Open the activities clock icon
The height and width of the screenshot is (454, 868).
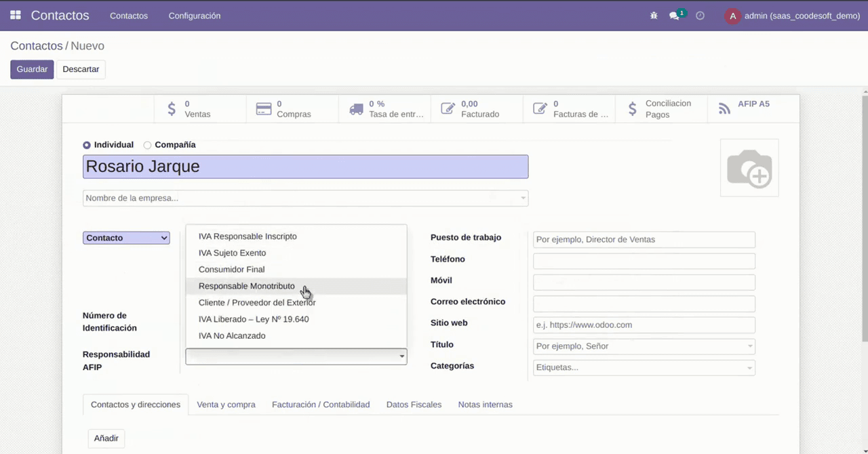point(701,16)
